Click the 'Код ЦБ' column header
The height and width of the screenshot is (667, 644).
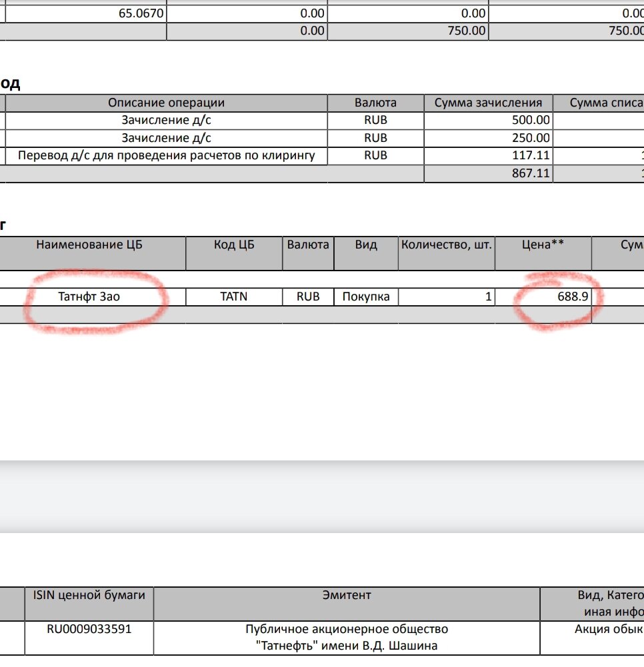point(234,253)
